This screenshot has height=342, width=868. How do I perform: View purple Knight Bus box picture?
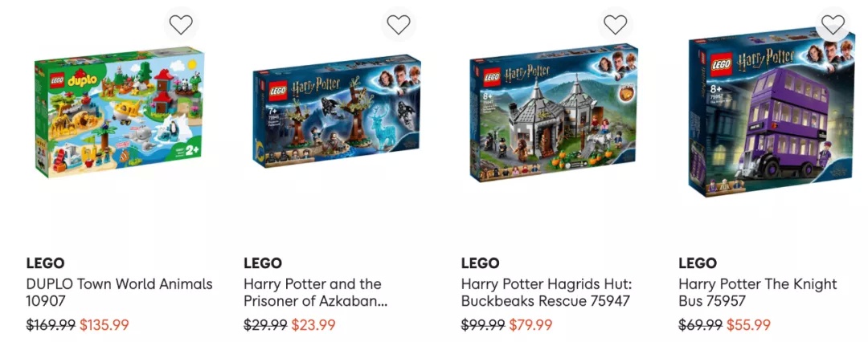[x=771, y=112]
